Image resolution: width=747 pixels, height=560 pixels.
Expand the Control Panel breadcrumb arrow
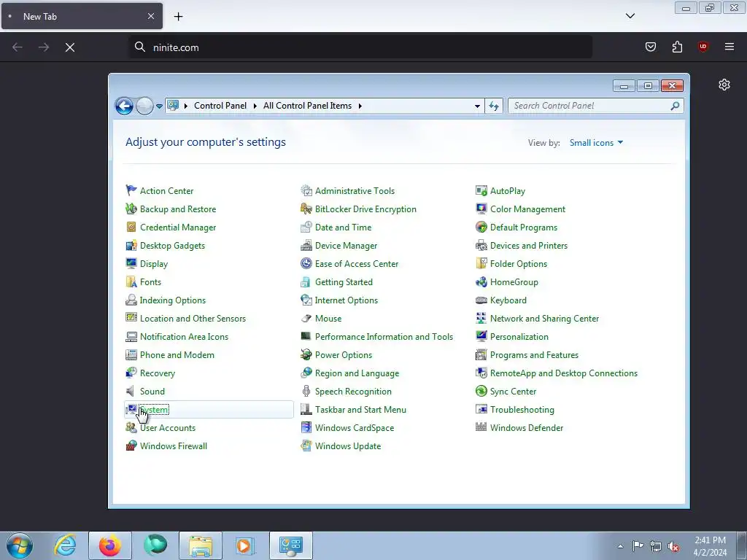255,106
